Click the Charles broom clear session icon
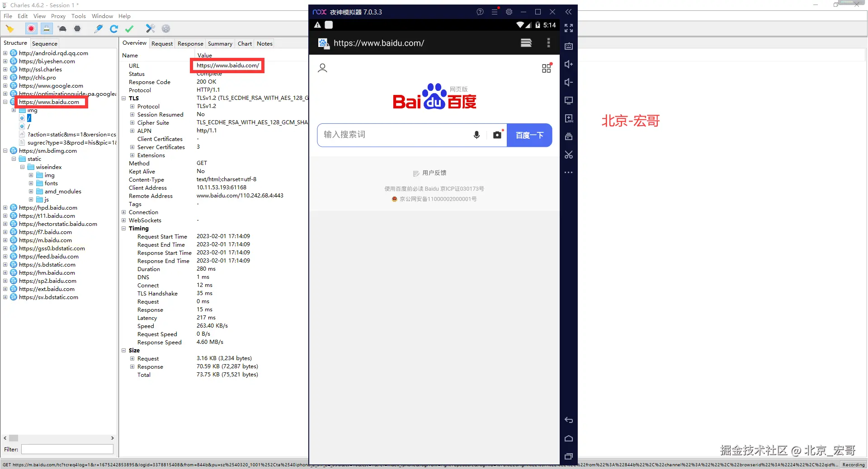This screenshot has height=469, width=868. pyautogui.click(x=9, y=29)
